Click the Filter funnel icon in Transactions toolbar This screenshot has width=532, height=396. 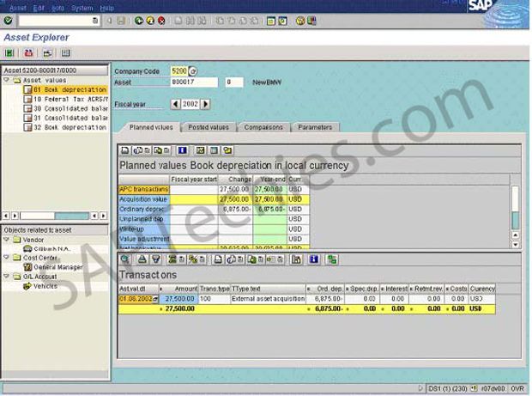(155, 259)
